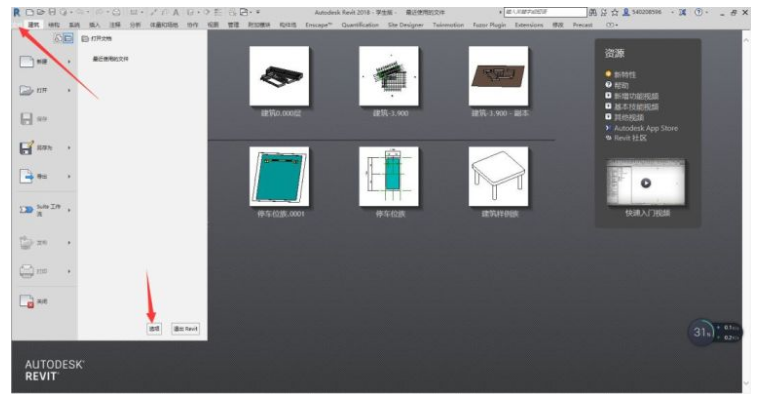Play the quick start guide video

click(x=646, y=183)
